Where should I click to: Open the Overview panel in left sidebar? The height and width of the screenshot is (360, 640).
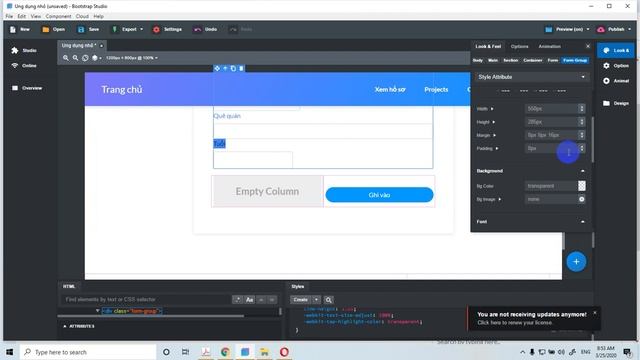tap(27, 88)
